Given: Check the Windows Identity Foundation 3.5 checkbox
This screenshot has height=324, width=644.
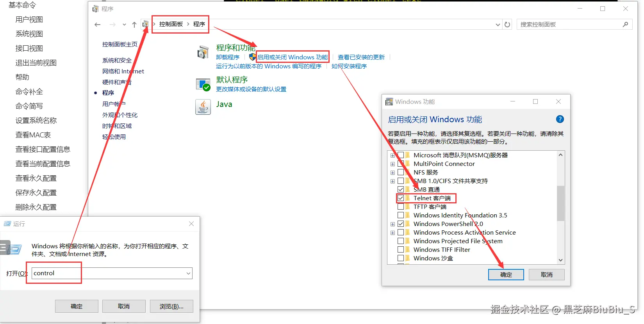Looking at the screenshot, I should tap(401, 215).
